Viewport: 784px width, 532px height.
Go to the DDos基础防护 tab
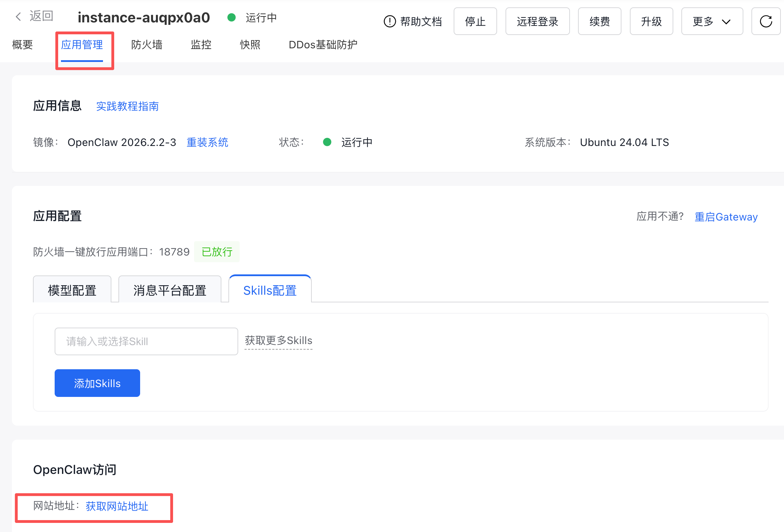pyautogui.click(x=323, y=45)
